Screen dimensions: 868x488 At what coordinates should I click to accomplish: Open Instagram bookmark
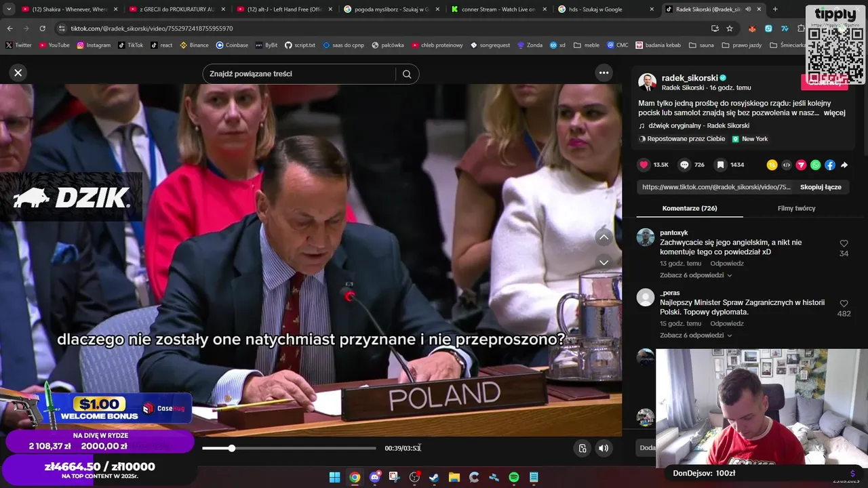[94, 45]
